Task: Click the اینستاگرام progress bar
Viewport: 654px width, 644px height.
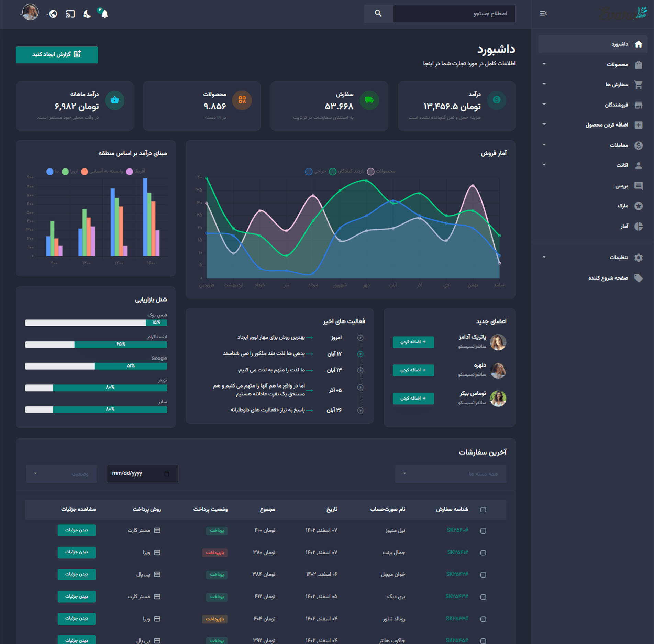Action: coord(96,345)
